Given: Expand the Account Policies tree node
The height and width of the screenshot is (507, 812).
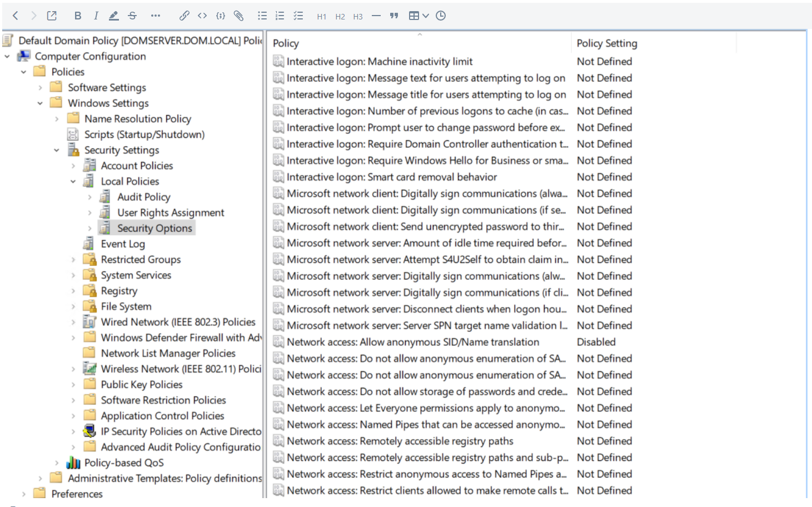Looking at the screenshot, I should coord(73,165).
